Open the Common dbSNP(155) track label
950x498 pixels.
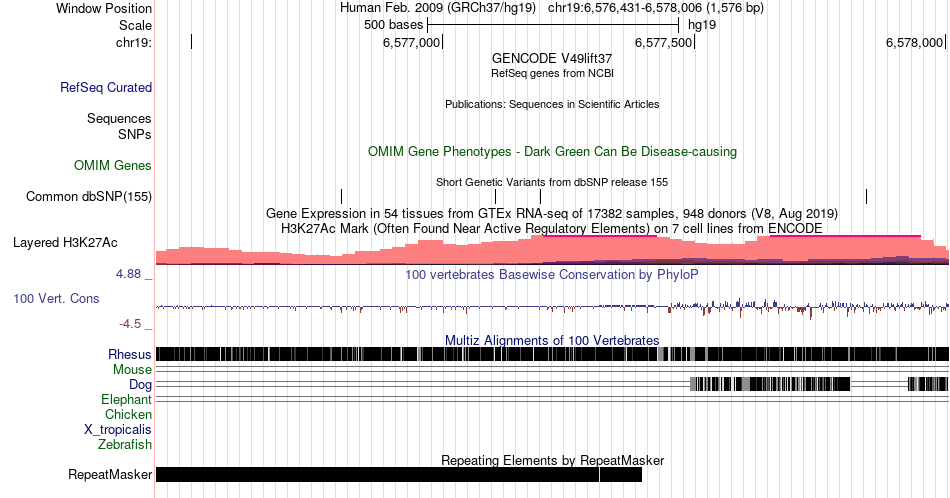pos(89,196)
